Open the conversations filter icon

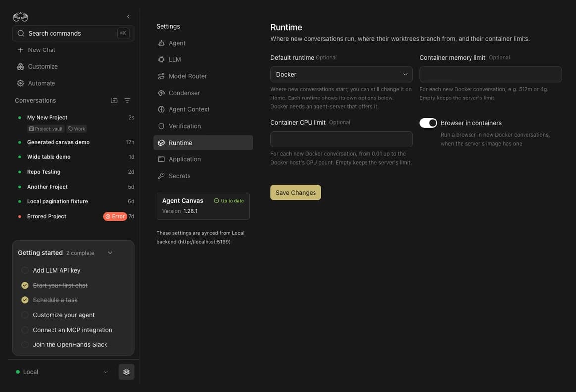pyautogui.click(x=127, y=100)
